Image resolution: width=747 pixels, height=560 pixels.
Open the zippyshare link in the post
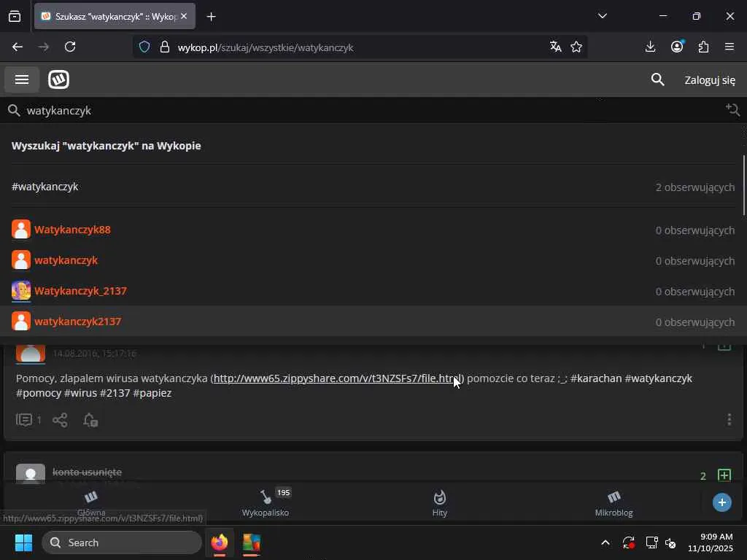click(x=337, y=378)
